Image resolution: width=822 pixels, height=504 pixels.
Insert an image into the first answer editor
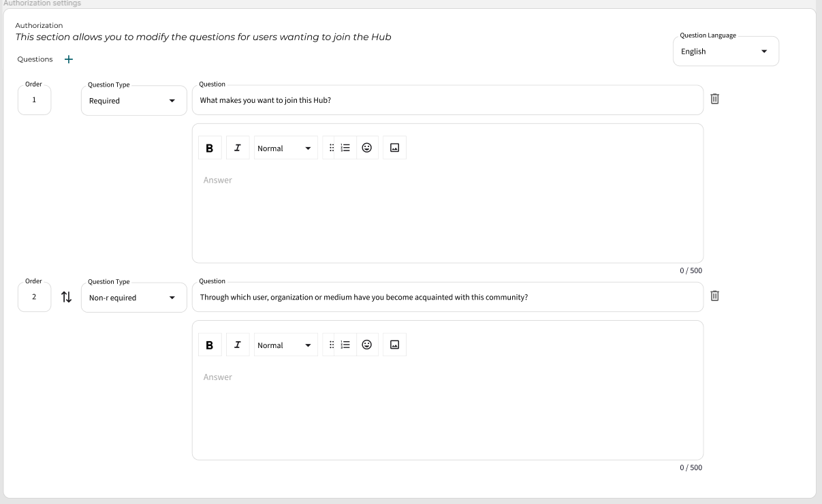tap(394, 147)
